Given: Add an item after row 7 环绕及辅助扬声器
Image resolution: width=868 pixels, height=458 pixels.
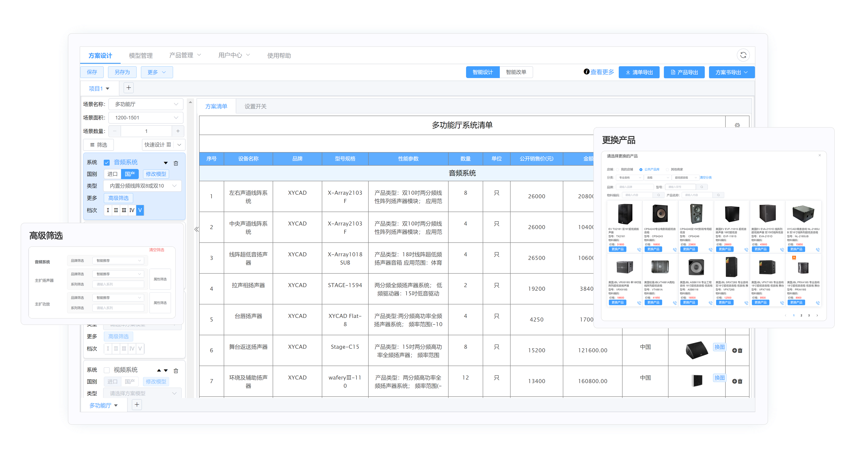Looking at the screenshot, I should pyautogui.click(x=735, y=381).
